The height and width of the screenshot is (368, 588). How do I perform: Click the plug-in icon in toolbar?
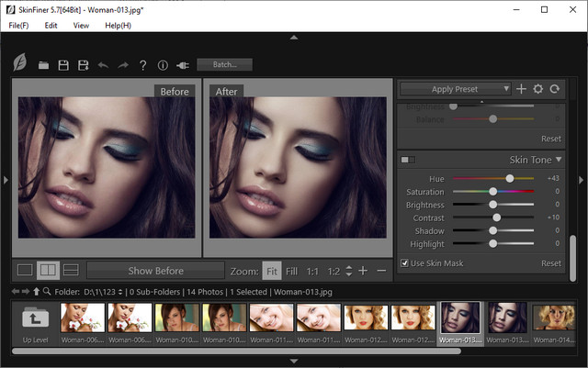(182, 65)
